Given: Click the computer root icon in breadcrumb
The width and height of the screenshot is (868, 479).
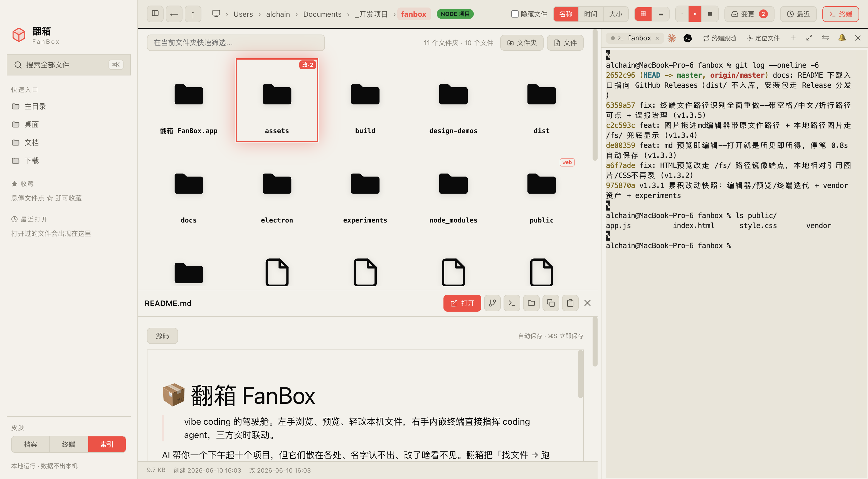Looking at the screenshot, I should [x=216, y=13].
